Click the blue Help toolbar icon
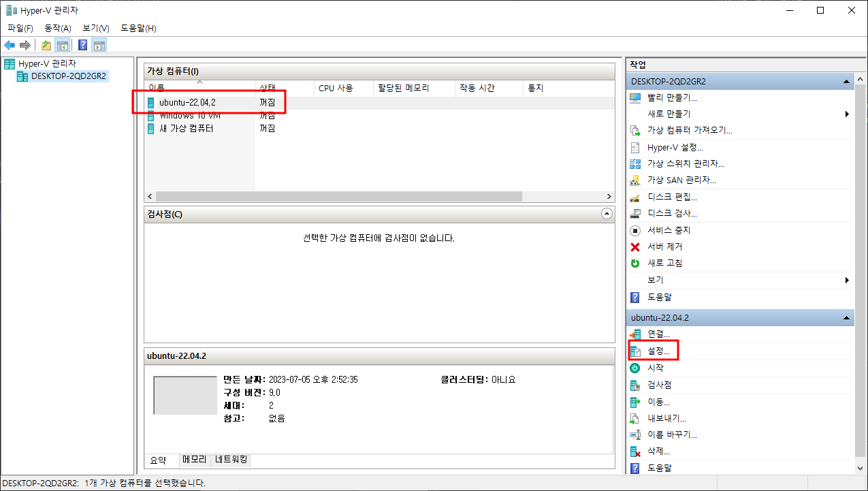868x491 pixels. 82,46
